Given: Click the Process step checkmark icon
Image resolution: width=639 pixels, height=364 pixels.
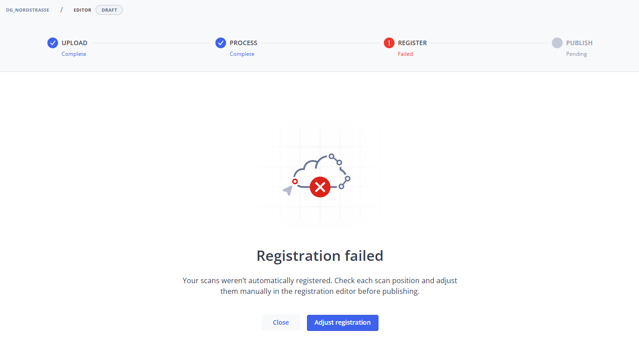Looking at the screenshot, I should pyautogui.click(x=221, y=43).
